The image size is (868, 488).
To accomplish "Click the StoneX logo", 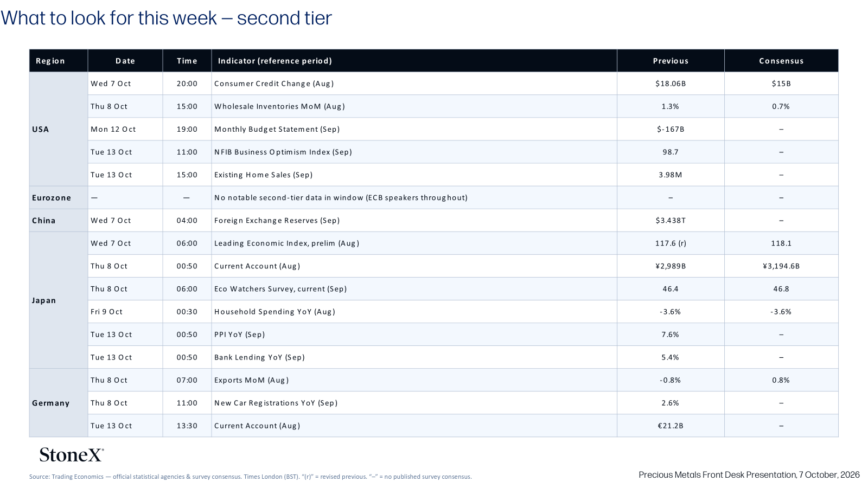I will point(71,454).
